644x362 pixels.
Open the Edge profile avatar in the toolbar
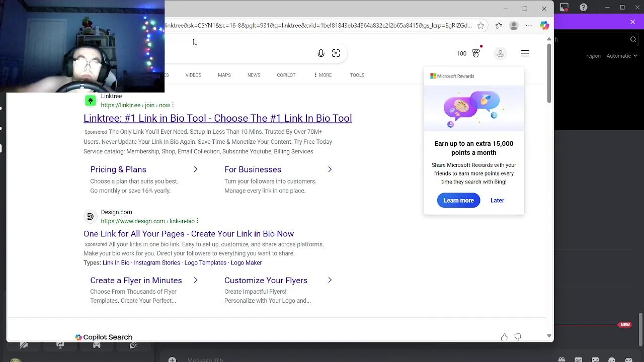(514, 26)
